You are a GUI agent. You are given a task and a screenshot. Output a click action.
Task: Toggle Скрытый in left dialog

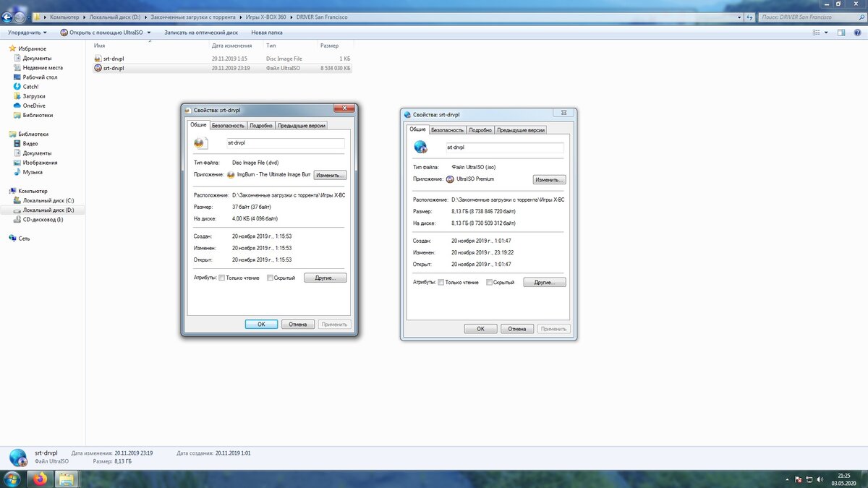270,278
